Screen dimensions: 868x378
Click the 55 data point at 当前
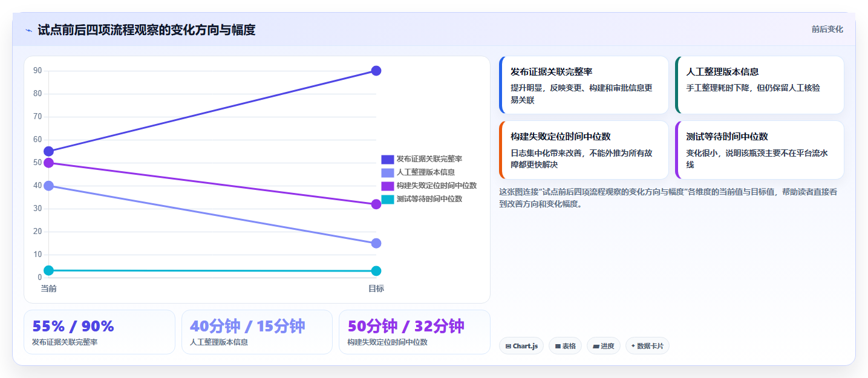(x=49, y=151)
